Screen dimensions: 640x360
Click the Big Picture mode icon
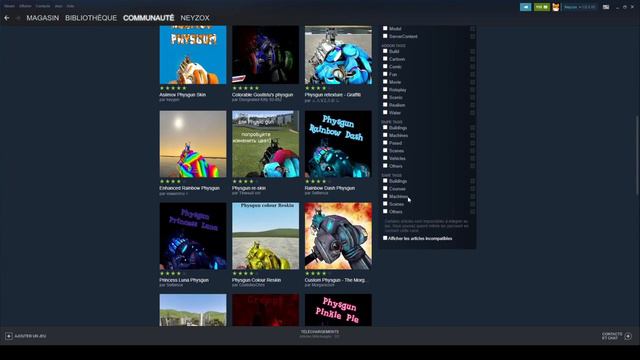[606, 7]
